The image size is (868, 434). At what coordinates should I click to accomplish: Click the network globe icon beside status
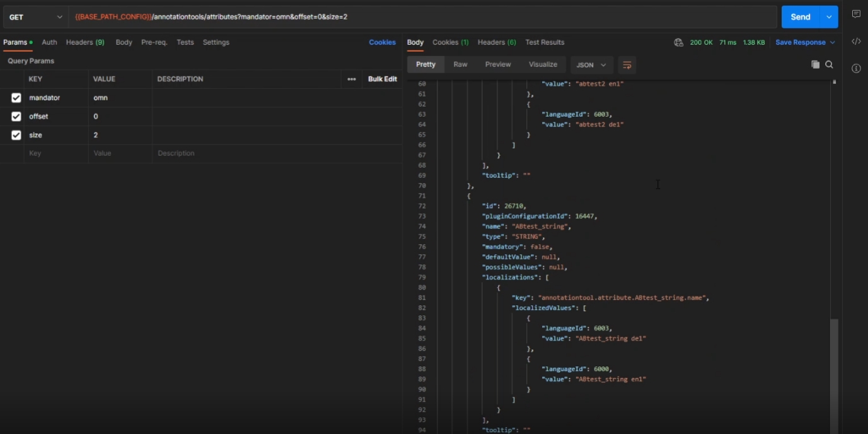(678, 42)
